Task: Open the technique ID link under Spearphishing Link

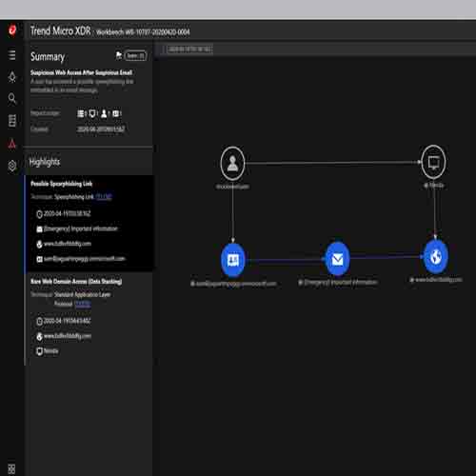Action: coord(104,197)
